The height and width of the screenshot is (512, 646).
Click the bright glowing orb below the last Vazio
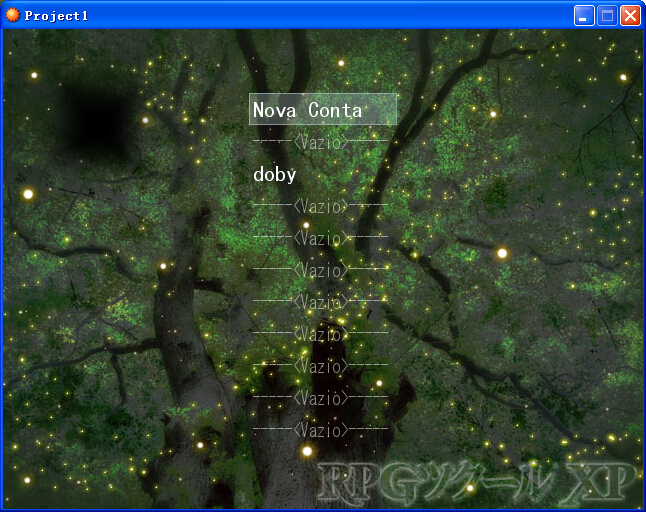coord(307,451)
